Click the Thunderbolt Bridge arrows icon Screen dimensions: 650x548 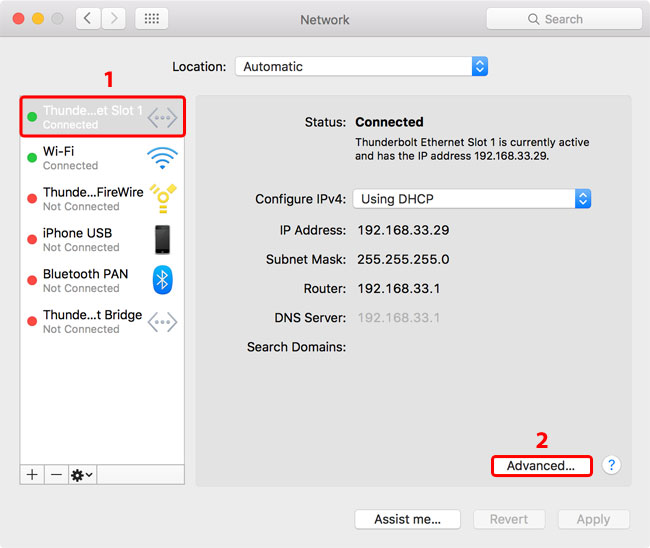(162, 321)
